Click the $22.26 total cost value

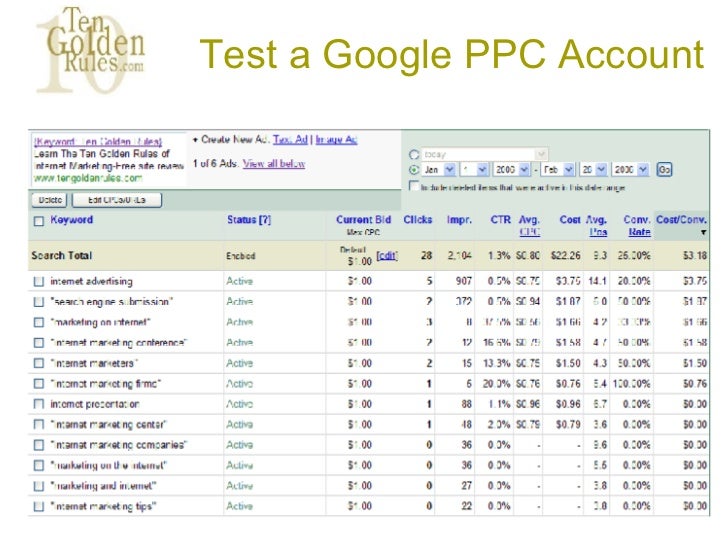[566, 256]
